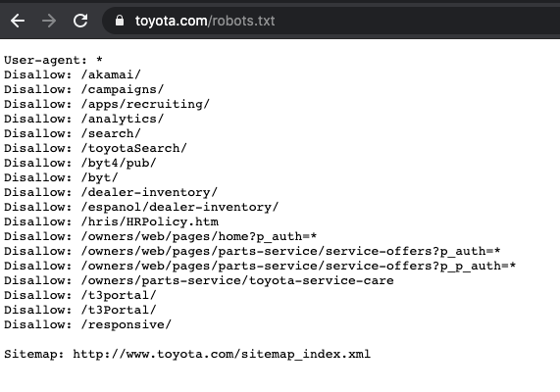Click the 'Disallow: /responsive/' line
Image resolution: width=560 pixels, height=392 pixels.
pos(88,324)
